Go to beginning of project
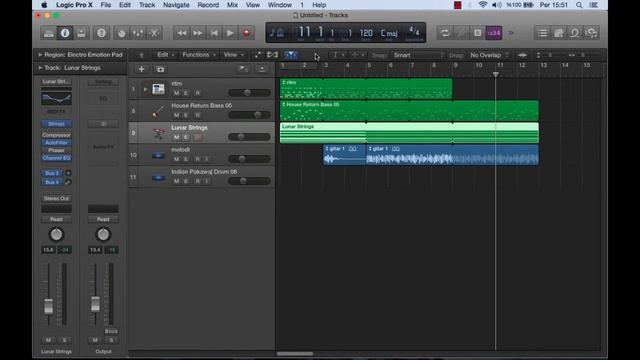This screenshot has height=360, width=640. 214,33
